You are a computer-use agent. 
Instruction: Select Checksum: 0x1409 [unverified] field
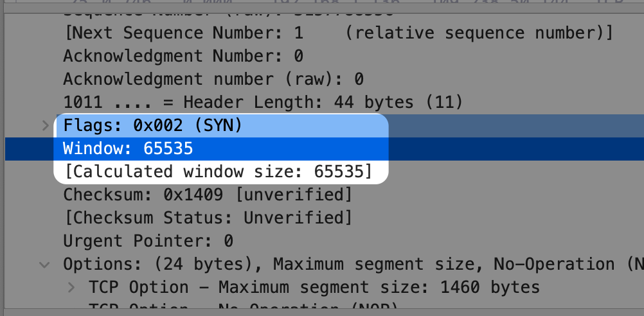coord(208,195)
